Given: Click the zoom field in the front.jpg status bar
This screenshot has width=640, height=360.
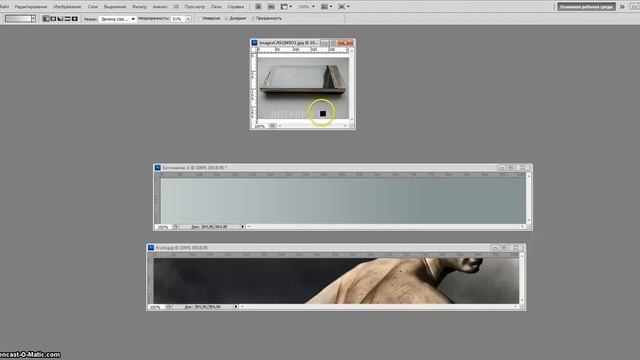Looking at the screenshot, I should [x=156, y=307].
